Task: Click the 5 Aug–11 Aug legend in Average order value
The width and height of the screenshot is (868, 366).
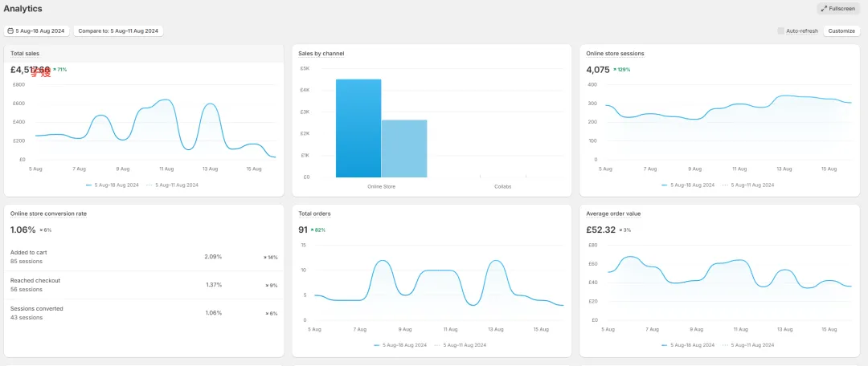Action: click(748, 345)
